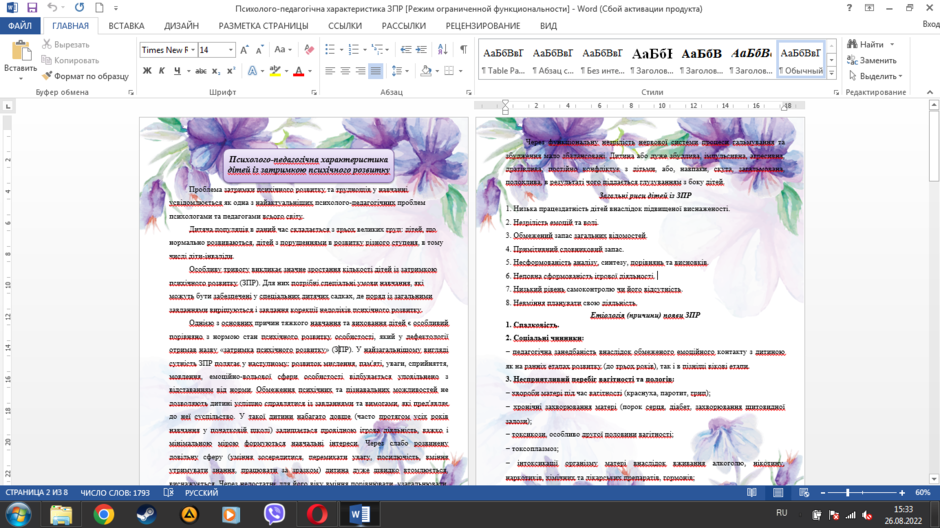Click the Undo arrow in title bar
Image resolution: width=940 pixels, height=528 pixels.
tap(52, 8)
